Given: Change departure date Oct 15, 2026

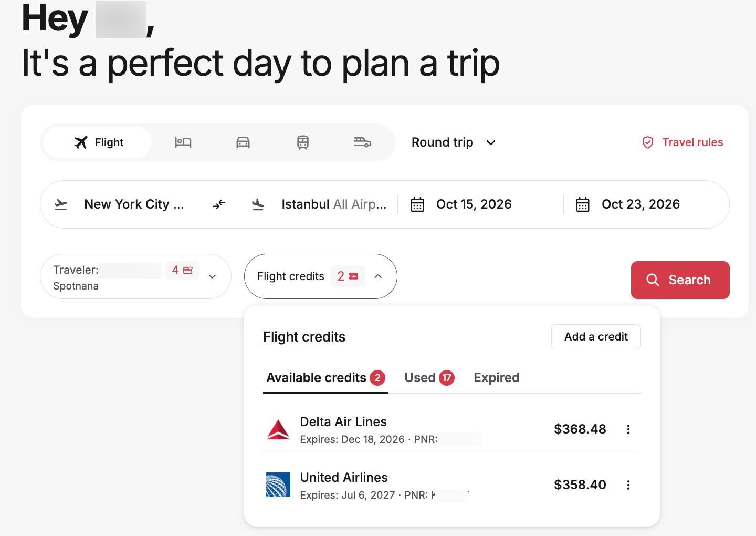Looking at the screenshot, I should [474, 204].
